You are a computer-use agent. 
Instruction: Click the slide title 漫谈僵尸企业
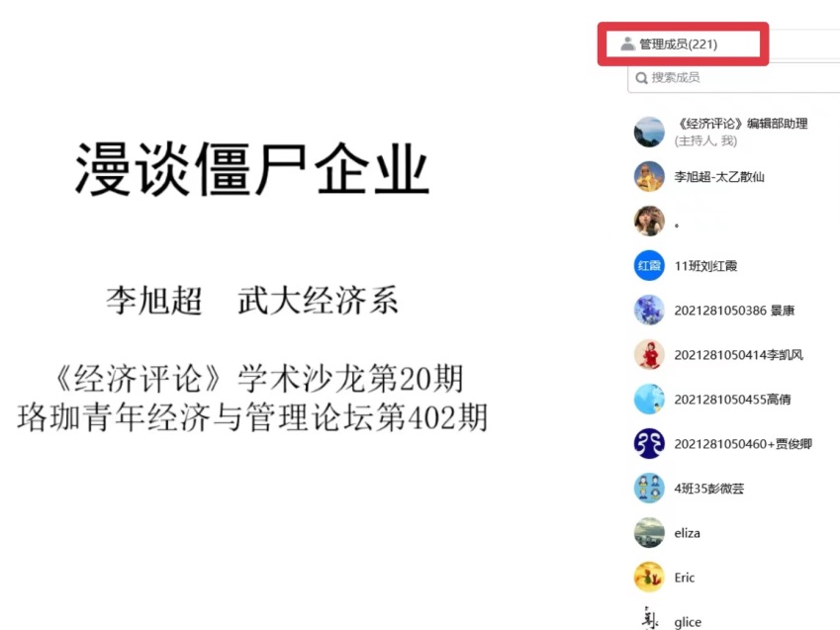pyautogui.click(x=251, y=169)
